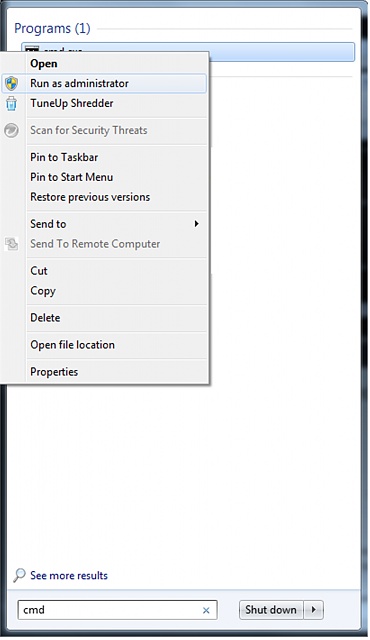Click the TuneUp Shredder trash bin icon
The image size is (370, 640).
click(x=11, y=104)
